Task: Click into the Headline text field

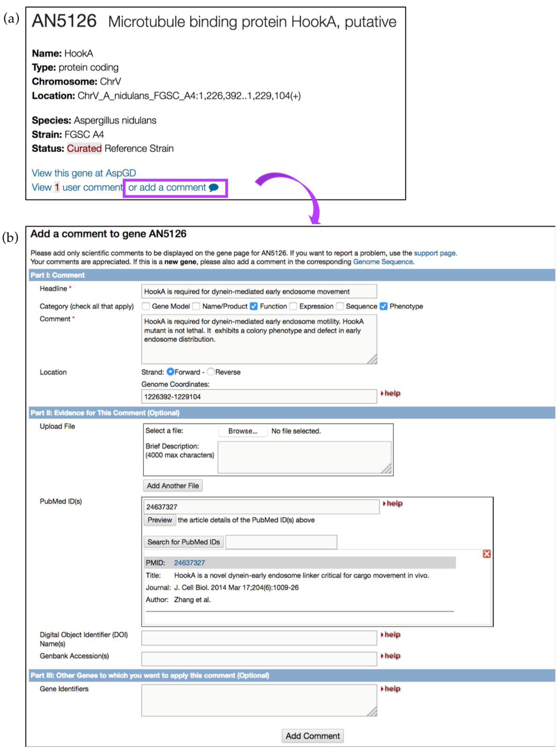Action: [x=259, y=291]
